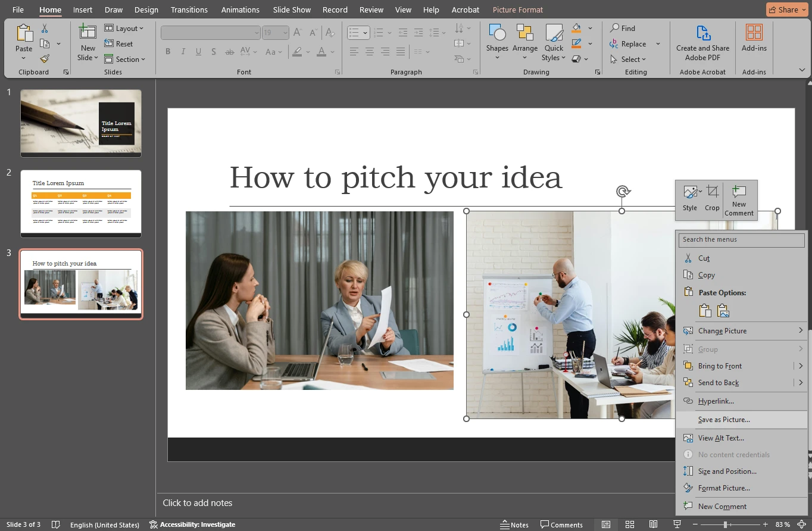Switch to Slide Sorter view icon
The image size is (812, 531).
click(x=629, y=524)
